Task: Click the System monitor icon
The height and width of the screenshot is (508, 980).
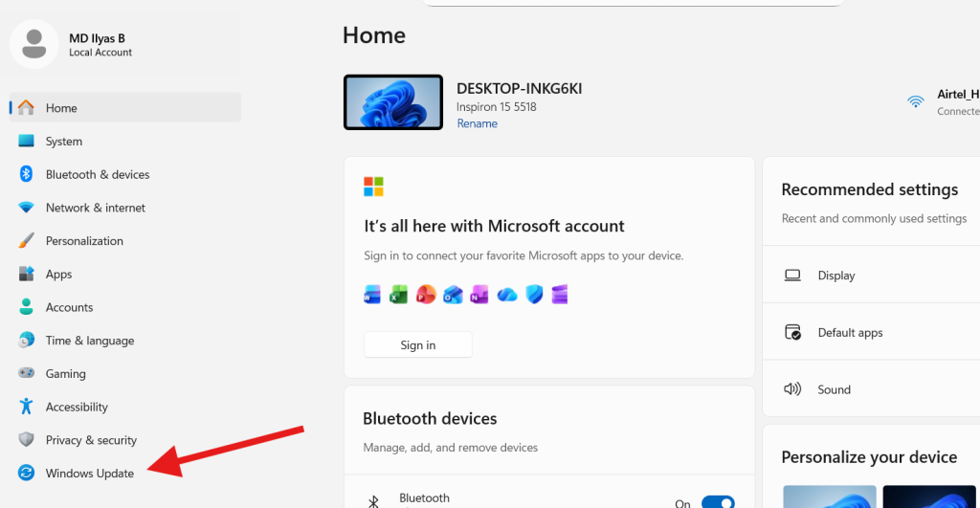Action: pos(26,141)
